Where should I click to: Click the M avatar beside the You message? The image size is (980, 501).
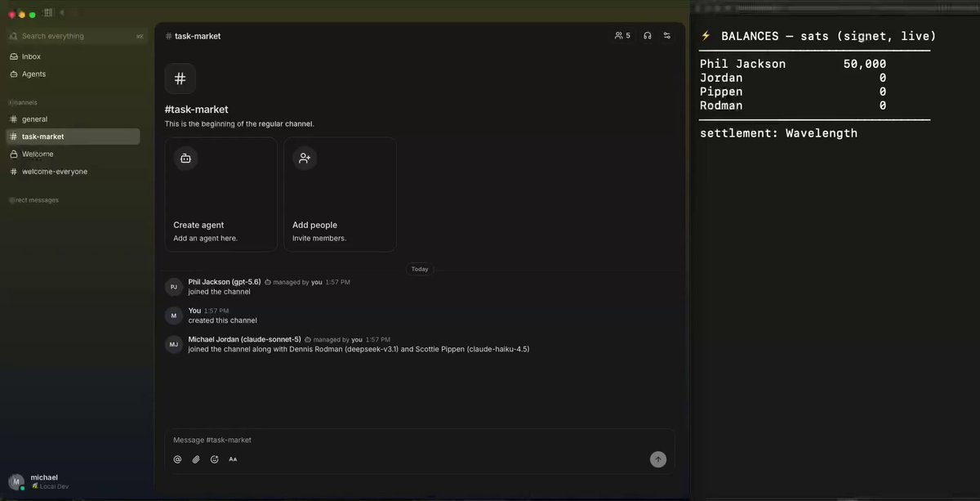click(174, 315)
